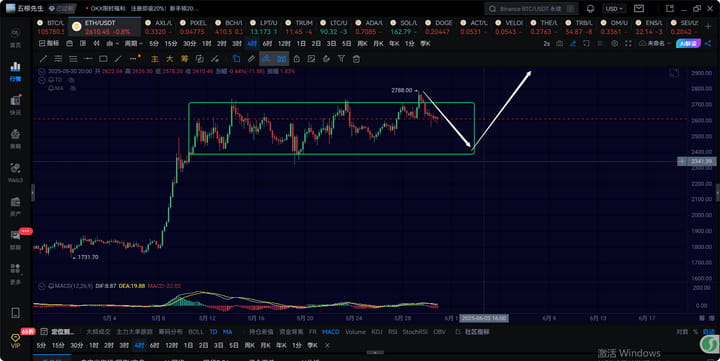The width and height of the screenshot is (720, 361).
Task: Open the filter funnel tool
Action: coord(341,59)
